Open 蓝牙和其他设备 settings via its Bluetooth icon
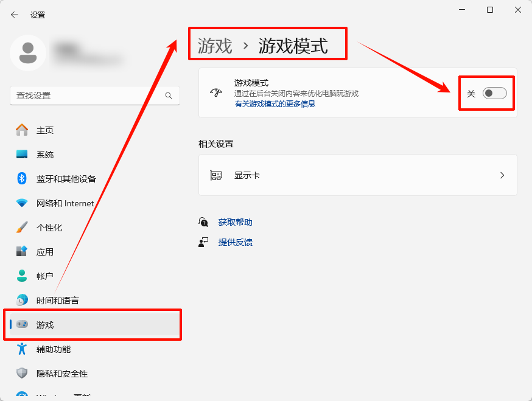The width and height of the screenshot is (532, 401). point(21,178)
